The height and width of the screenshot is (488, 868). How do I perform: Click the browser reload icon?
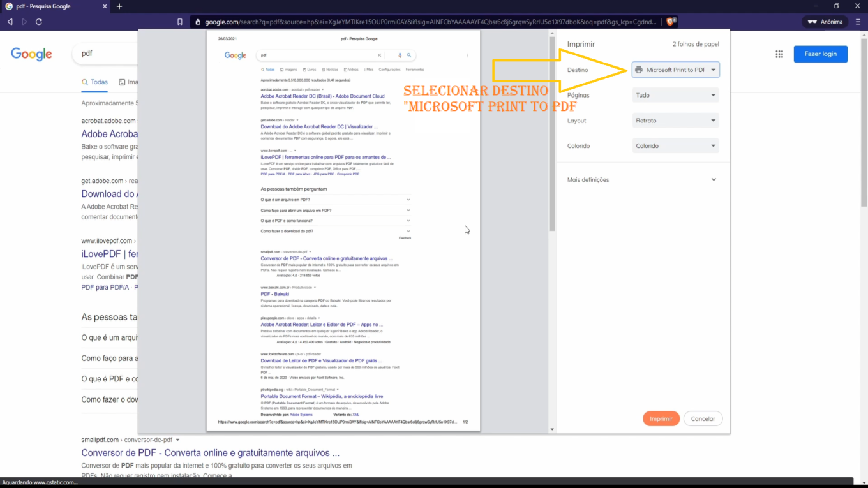40,21
